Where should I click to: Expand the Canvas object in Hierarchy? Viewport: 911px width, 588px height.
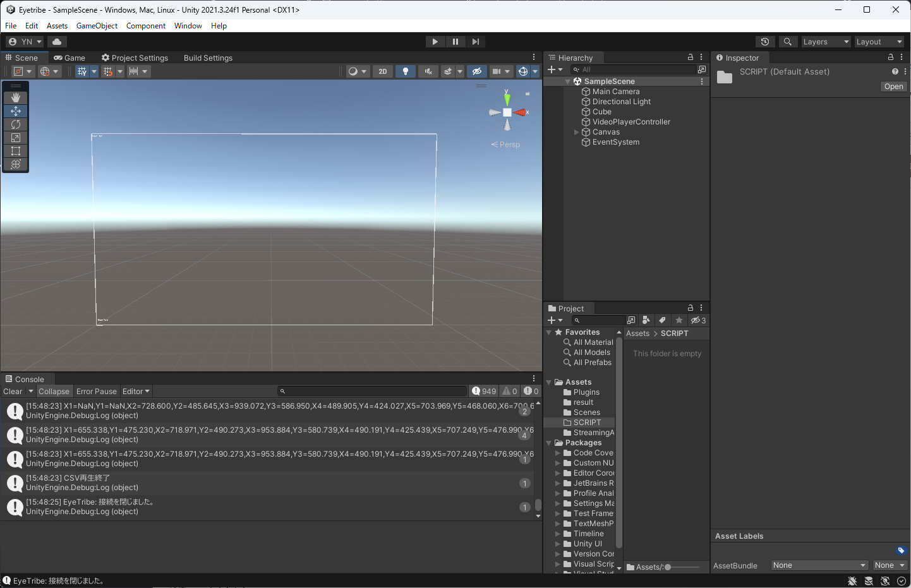point(576,132)
